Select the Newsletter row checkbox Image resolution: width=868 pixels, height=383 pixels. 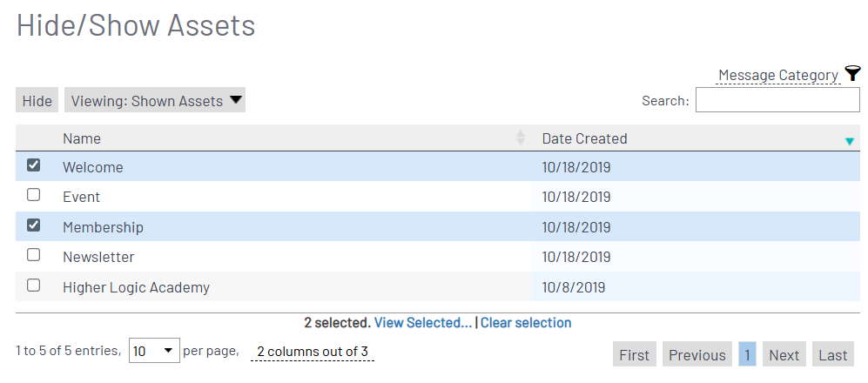pyautogui.click(x=34, y=255)
